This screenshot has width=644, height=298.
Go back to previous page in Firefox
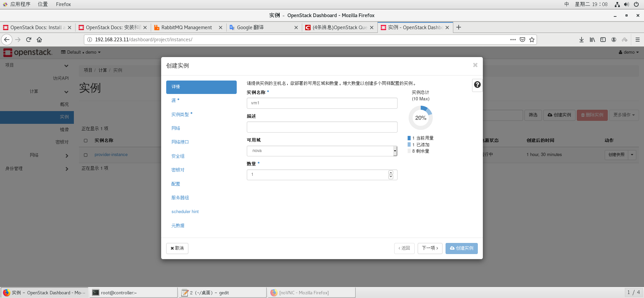(7, 40)
